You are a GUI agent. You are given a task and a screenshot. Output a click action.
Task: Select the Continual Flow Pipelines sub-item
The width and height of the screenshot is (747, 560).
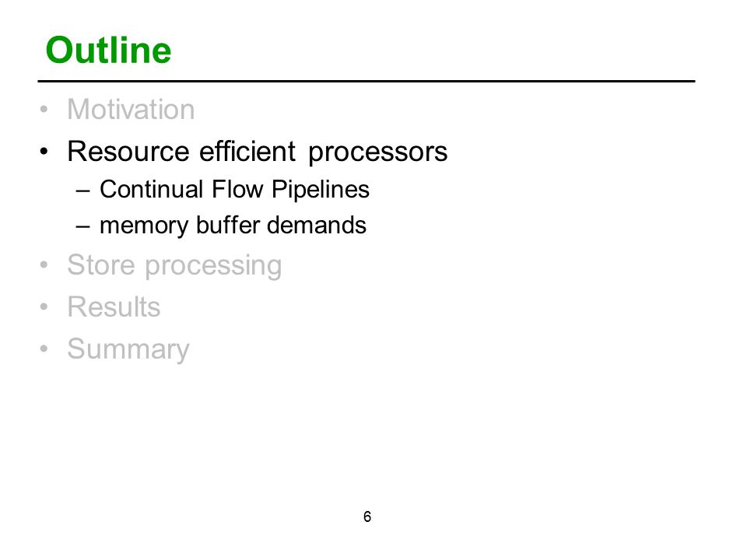click(234, 189)
